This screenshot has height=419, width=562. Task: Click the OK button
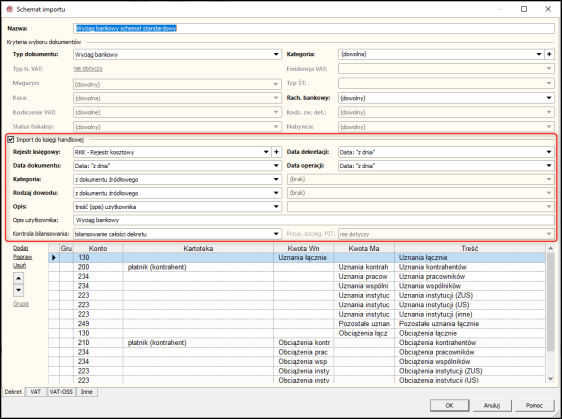pyautogui.click(x=449, y=405)
